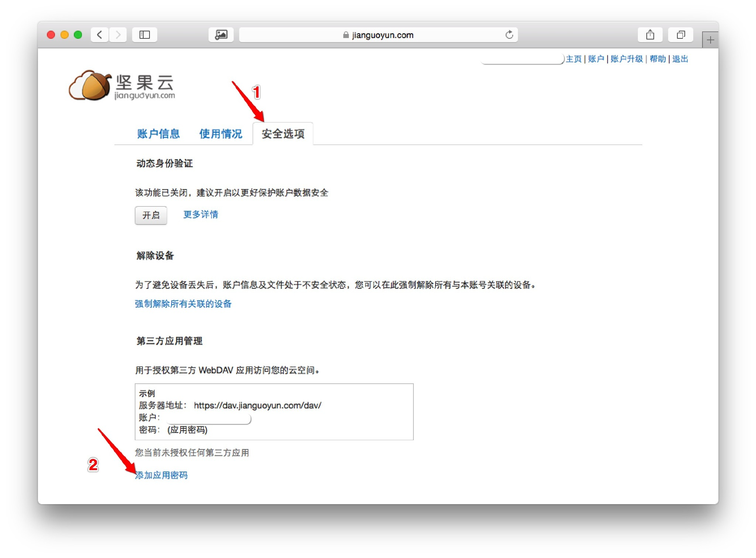
Task: Click the 坚果云 acorn logo
Action: [x=122, y=85]
